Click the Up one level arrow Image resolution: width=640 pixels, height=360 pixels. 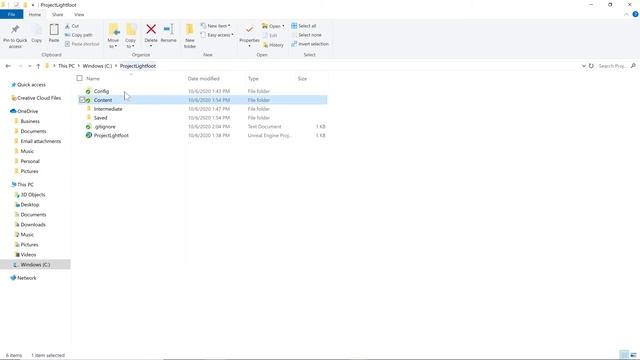(x=38, y=66)
